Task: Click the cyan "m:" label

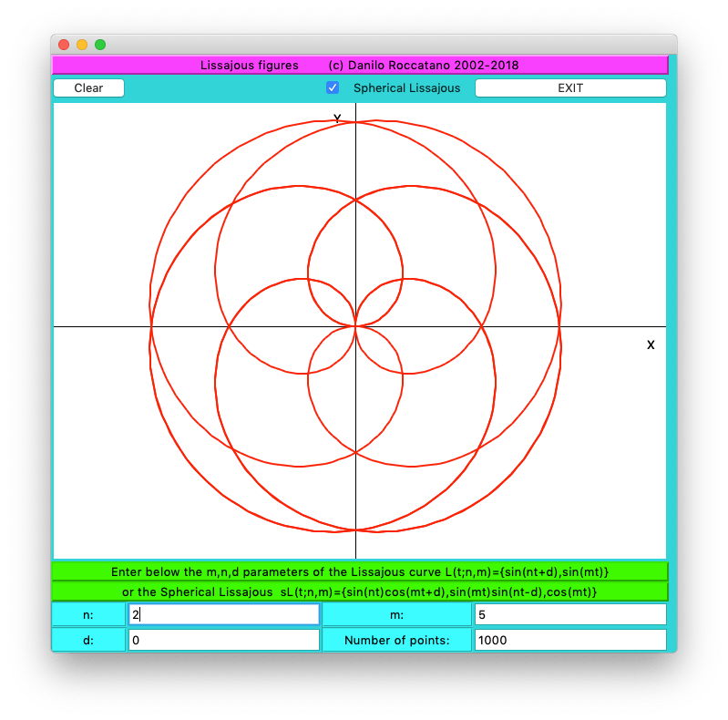Action: [x=396, y=615]
